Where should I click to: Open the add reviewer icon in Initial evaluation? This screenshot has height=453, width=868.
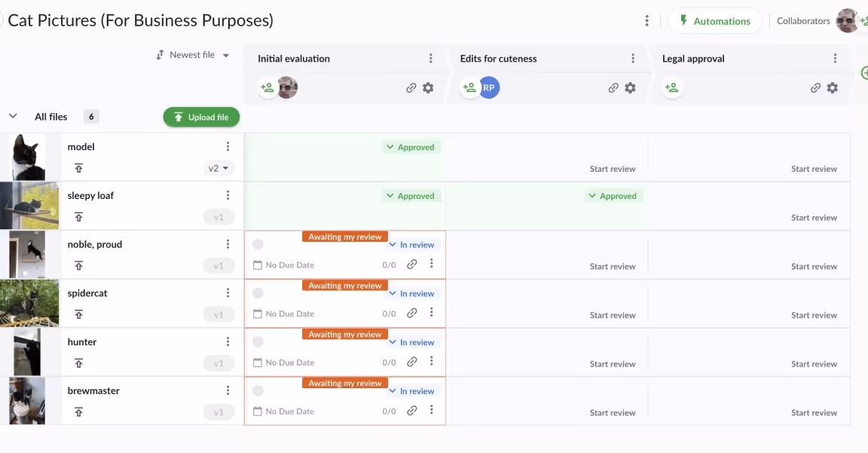[x=267, y=87]
